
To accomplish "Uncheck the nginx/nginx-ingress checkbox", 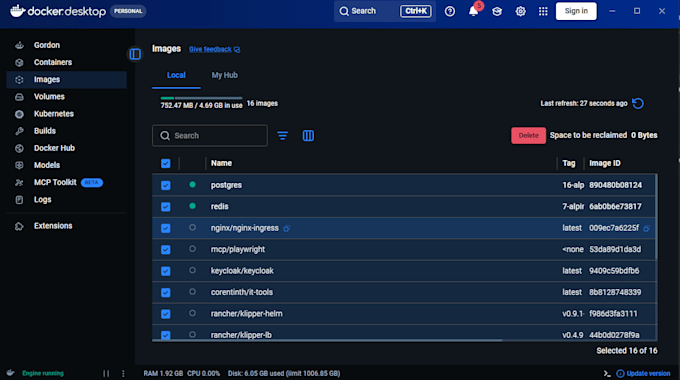I will 166,228.
